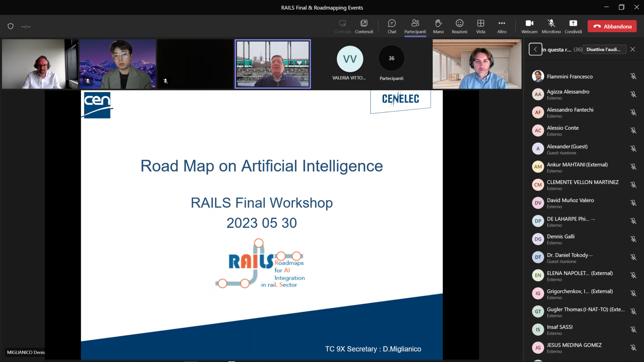
Task: Enable the Webcam
Action: [529, 26]
